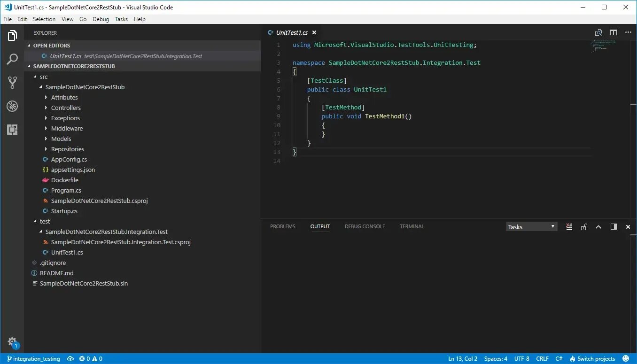This screenshot has width=637, height=364.
Task: Click the Open Changes icon in editor toolbar
Action: point(598,33)
